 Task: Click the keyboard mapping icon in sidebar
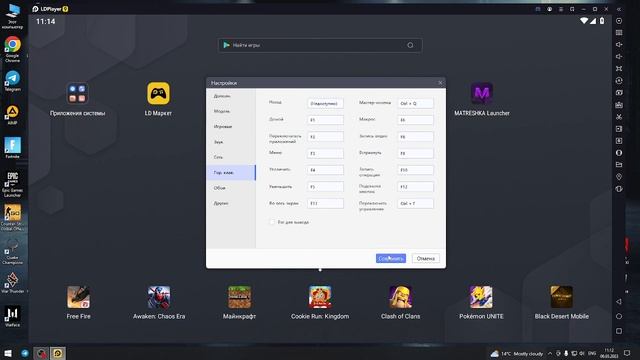click(619, 33)
